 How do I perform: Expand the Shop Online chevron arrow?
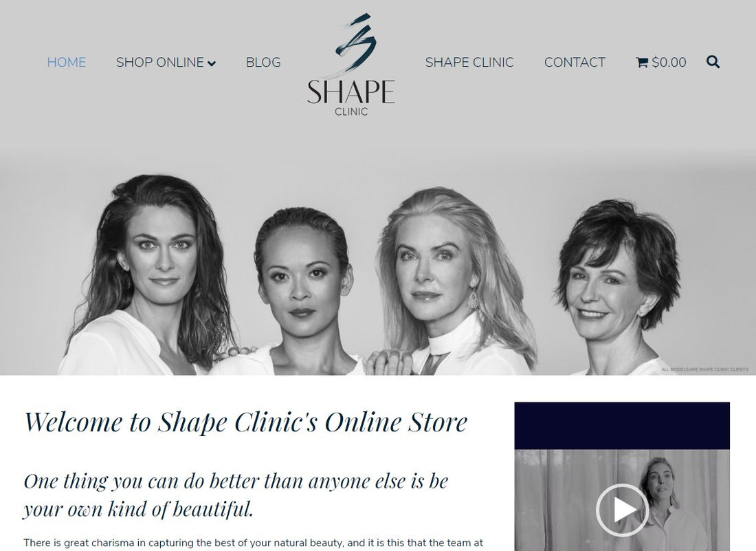[211, 63]
